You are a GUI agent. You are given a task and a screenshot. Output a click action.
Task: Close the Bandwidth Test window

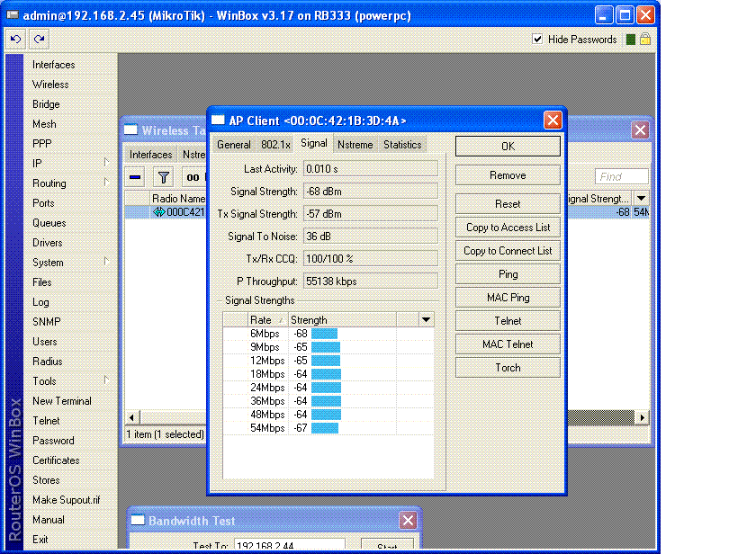(408, 521)
